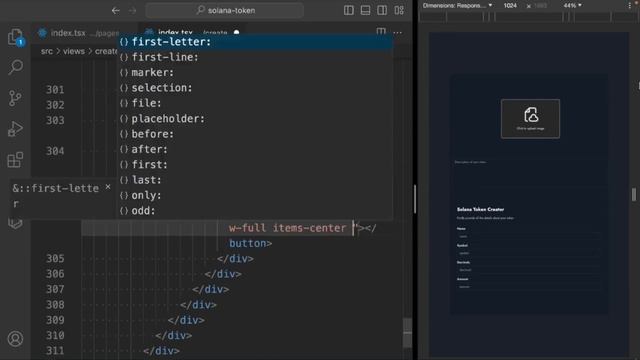This screenshot has width=640, height=360.
Task: Choose the last: suggestion
Action: pos(255,180)
